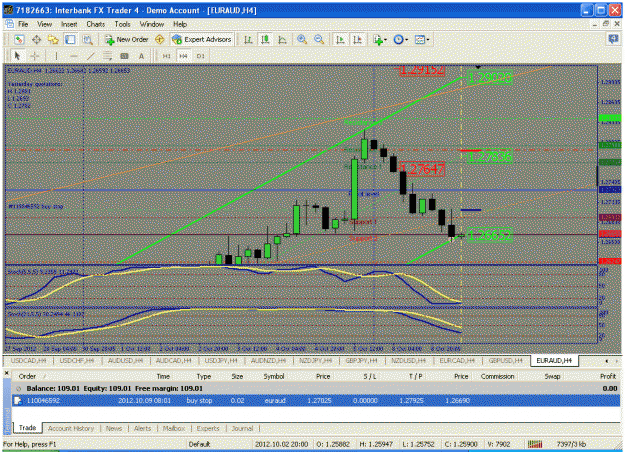This screenshot has width=625, height=452.
Task: Select the text label tool
Action: click(x=124, y=56)
